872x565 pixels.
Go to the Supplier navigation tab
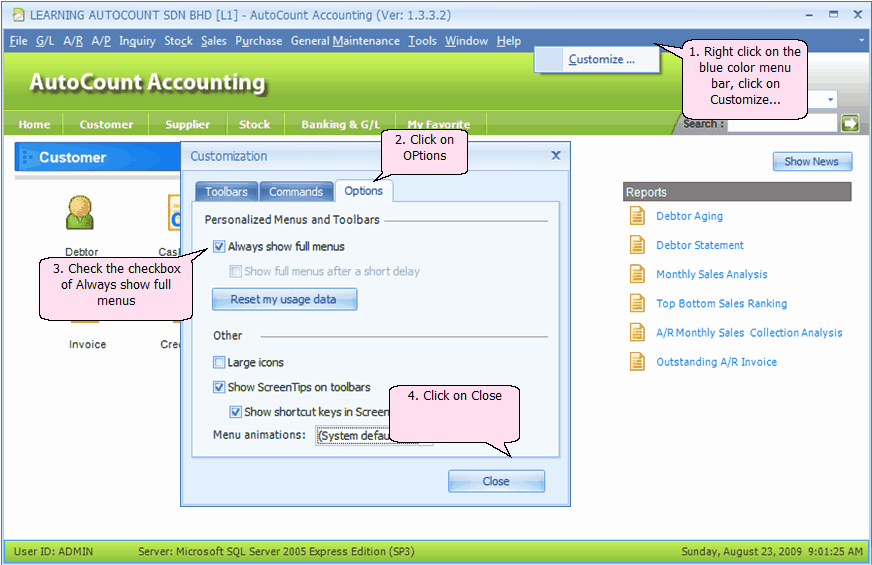click(187, 125)
